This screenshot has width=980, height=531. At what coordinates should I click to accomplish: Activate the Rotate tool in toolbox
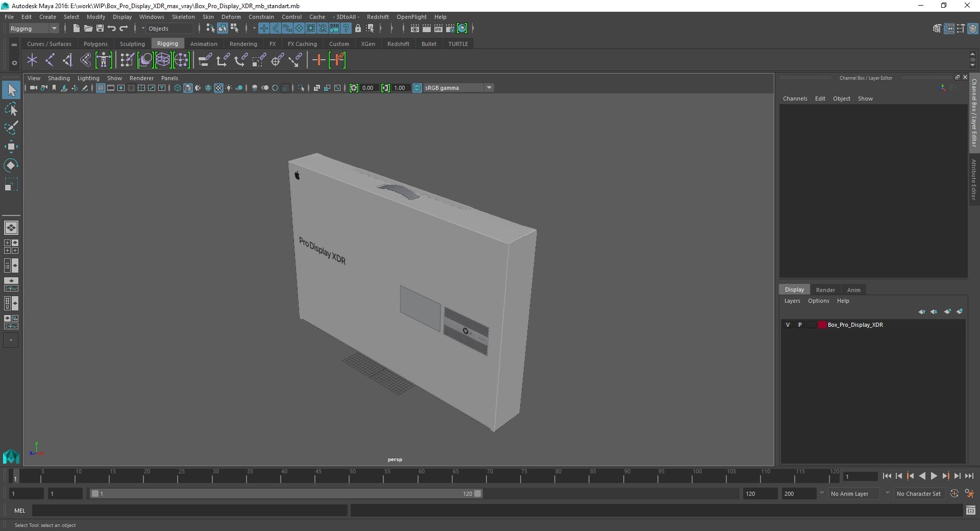coord(11,165)
